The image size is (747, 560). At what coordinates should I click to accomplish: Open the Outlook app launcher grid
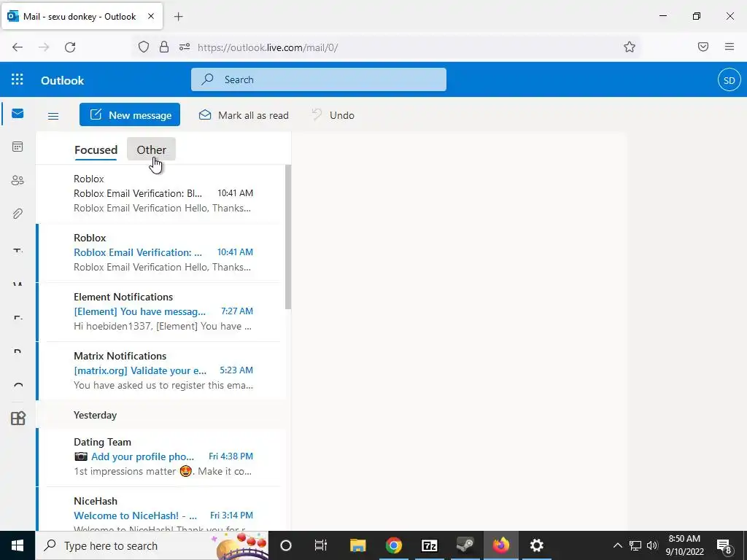pos(18,79)
